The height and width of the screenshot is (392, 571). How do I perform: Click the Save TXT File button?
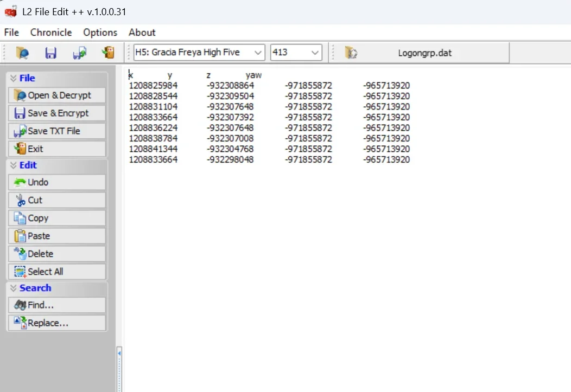(x=57, y=131)
